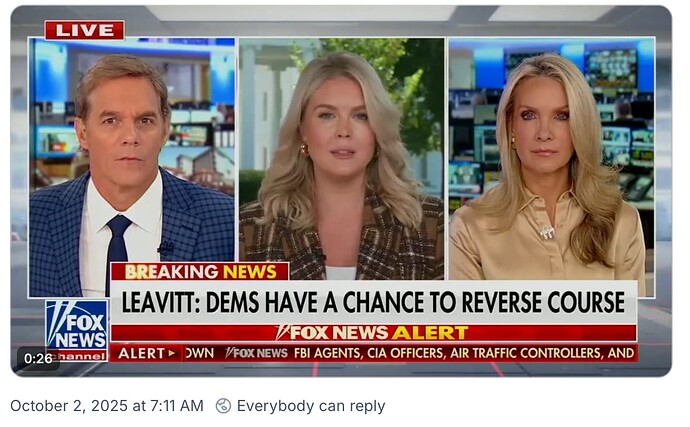This screenshot has height=427, width=690.
Task: Click the Fox News Channel logo
Action: [x=77, y=331]
